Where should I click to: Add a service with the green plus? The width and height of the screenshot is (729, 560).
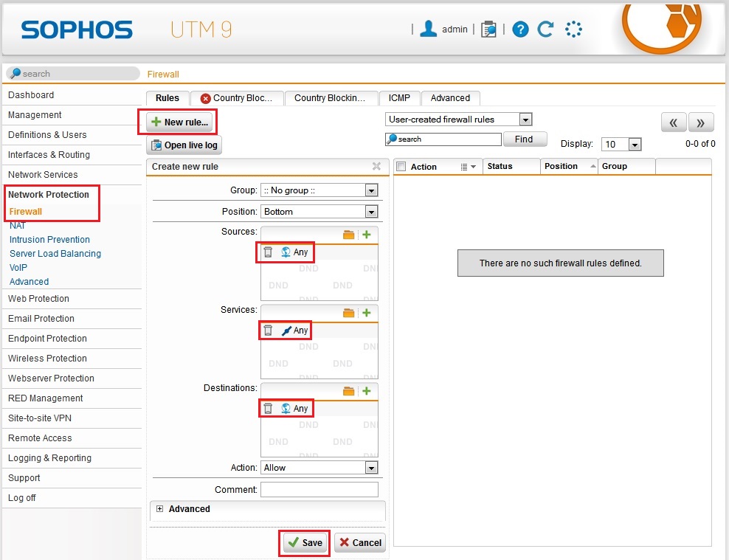(x=367, y=312)
